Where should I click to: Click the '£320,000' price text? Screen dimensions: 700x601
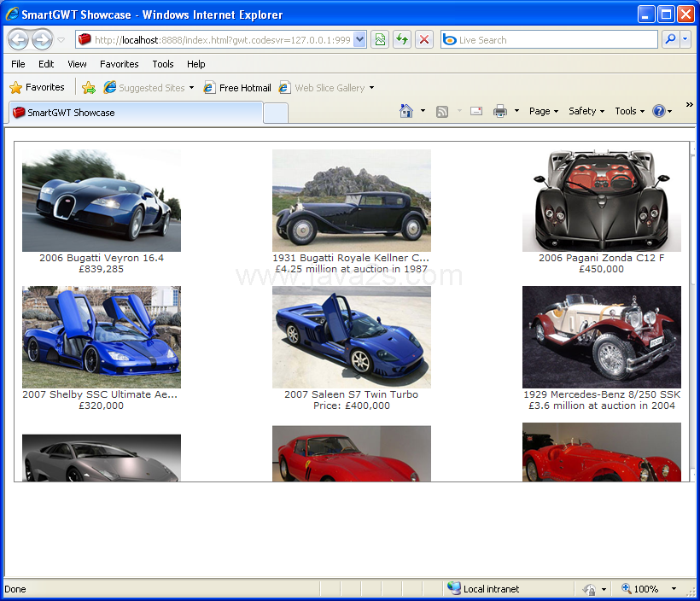pyautogui.click(x=102, y=406)
